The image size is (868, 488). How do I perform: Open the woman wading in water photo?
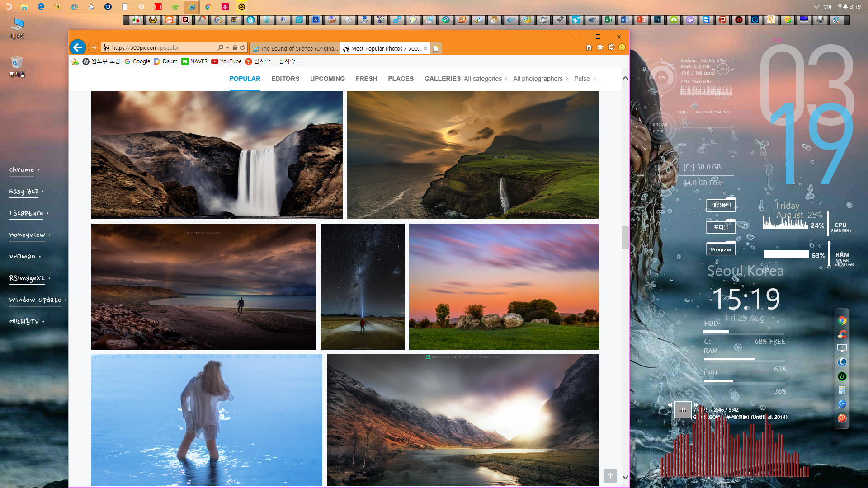coord(207,420)
